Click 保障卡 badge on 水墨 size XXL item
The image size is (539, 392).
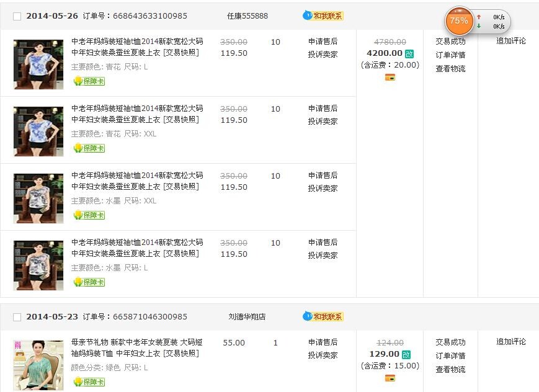(x=89, y=215)
